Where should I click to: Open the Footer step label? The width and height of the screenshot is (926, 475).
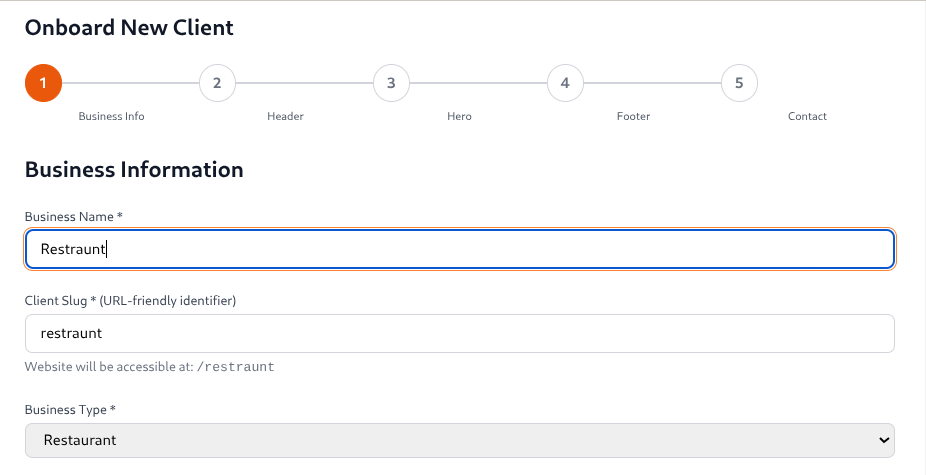point(633,116)
